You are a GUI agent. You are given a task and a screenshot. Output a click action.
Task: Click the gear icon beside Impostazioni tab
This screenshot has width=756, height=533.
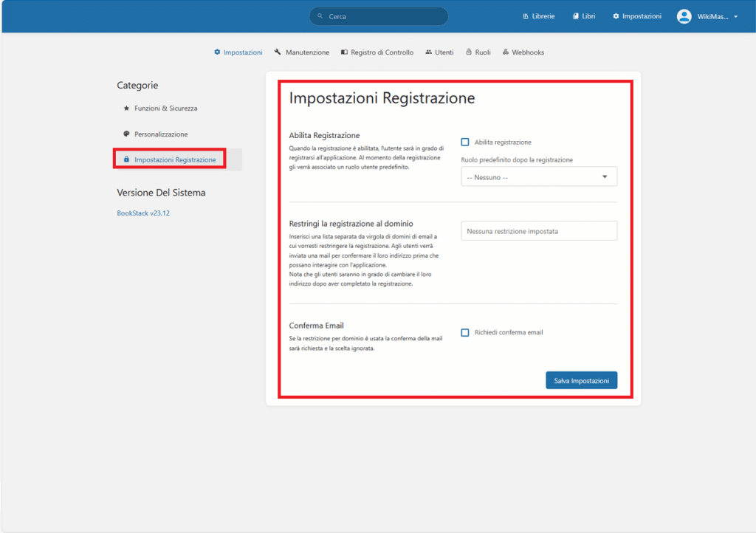(217, 52)
